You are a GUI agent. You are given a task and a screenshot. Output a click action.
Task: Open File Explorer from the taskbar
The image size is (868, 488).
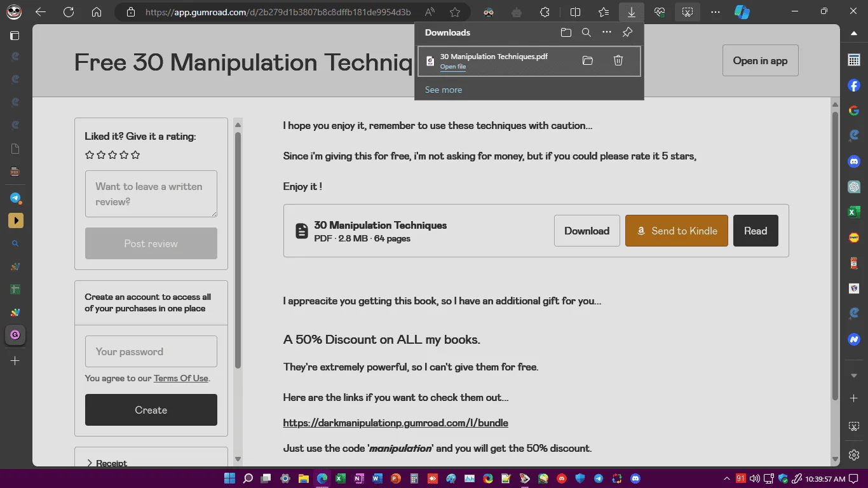304,478
